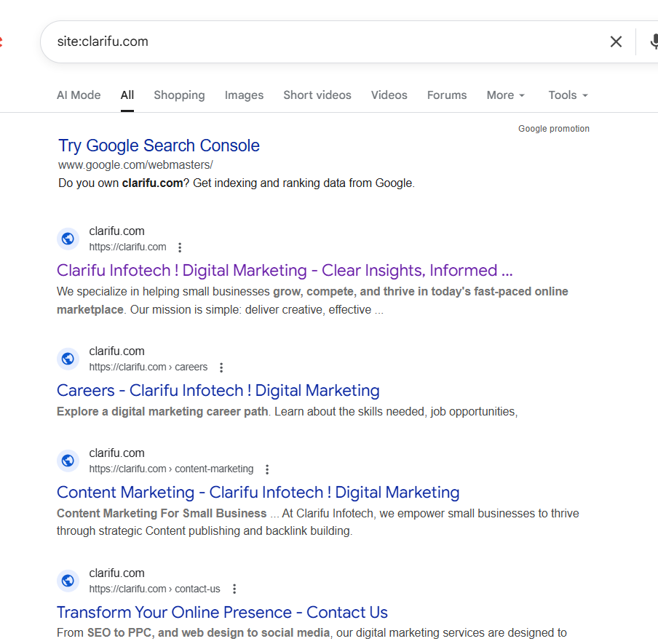The width and height of the screenshot is (658, 644).
Task: Open Content Marketing - Clarifu Infotech result
Action: [x=258, y=493]
